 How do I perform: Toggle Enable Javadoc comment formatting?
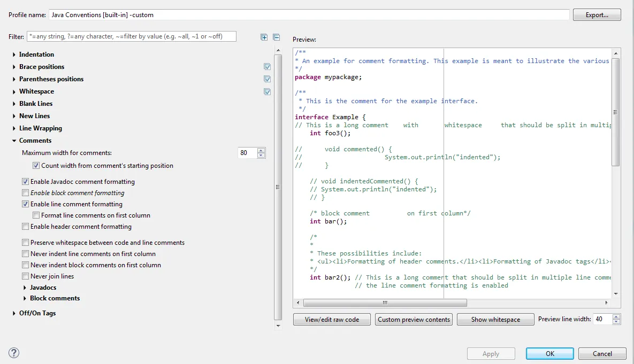pyautogui.click(x=26, y=182)
